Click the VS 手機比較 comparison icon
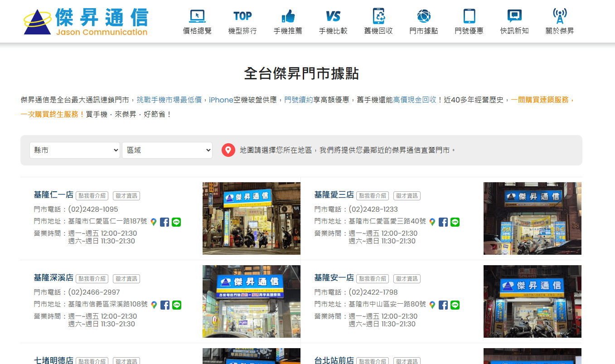The height and width of the screenshot is (364, 615). (x=333, y=15)
